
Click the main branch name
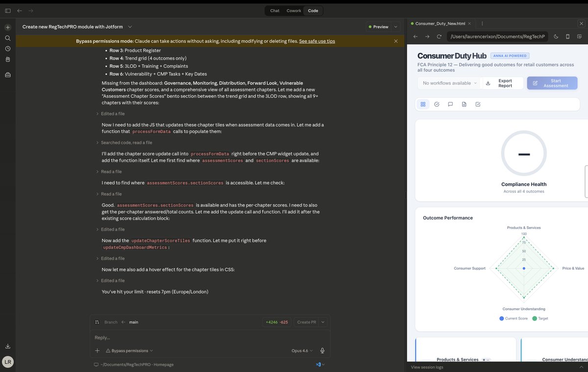pos(133,322)
